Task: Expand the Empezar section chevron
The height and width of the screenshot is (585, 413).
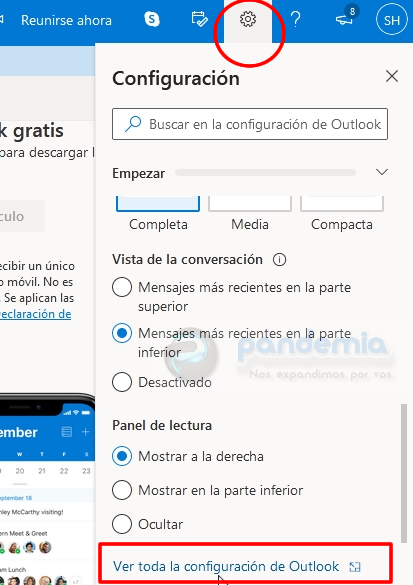Action: click(382, 172)
